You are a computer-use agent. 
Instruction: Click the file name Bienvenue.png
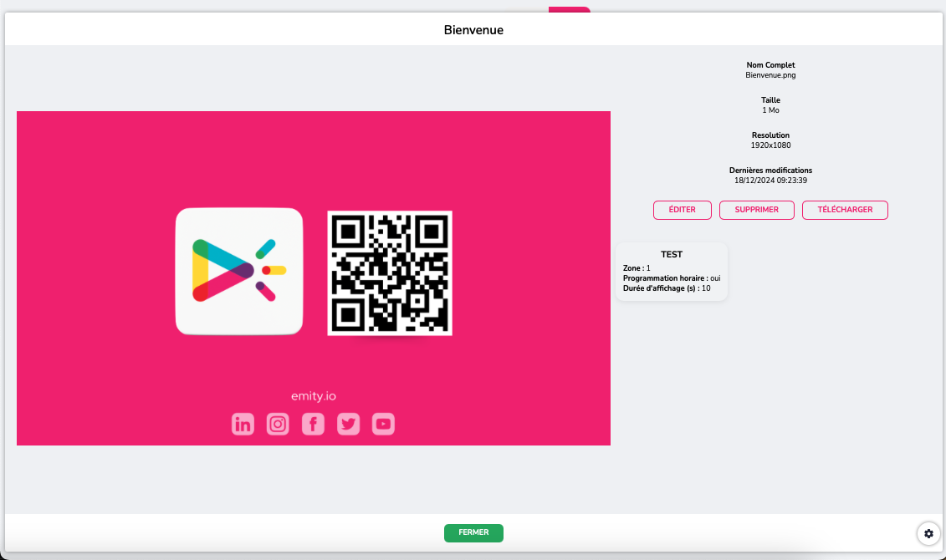770,75
